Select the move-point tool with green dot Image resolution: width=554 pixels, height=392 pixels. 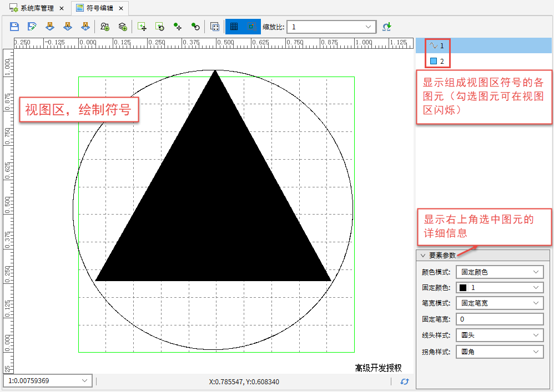[x=178, y=27]
